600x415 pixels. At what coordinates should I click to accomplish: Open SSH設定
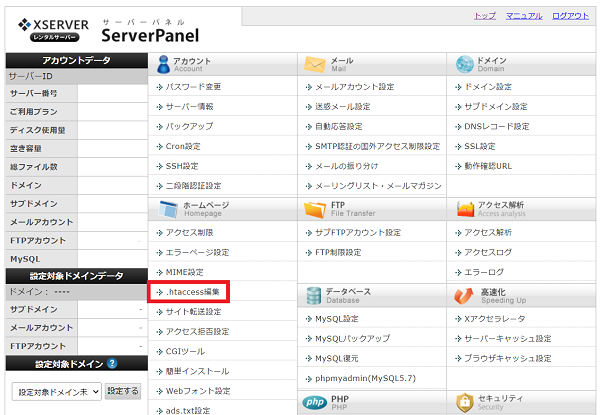(182, 166)
